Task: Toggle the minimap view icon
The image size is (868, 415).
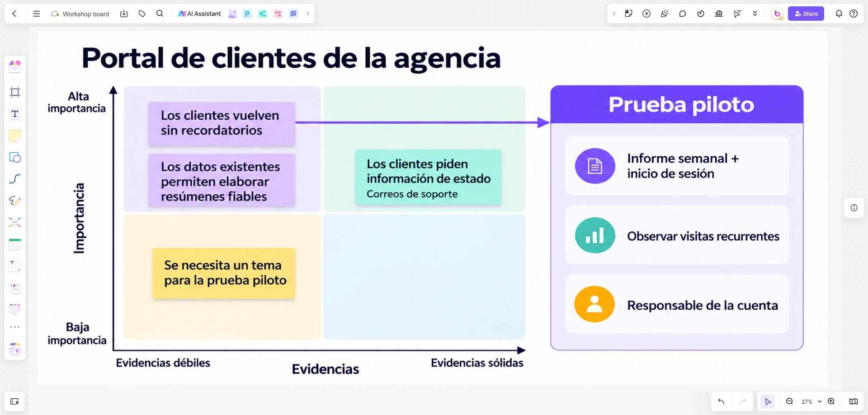Action: point(854,401)
